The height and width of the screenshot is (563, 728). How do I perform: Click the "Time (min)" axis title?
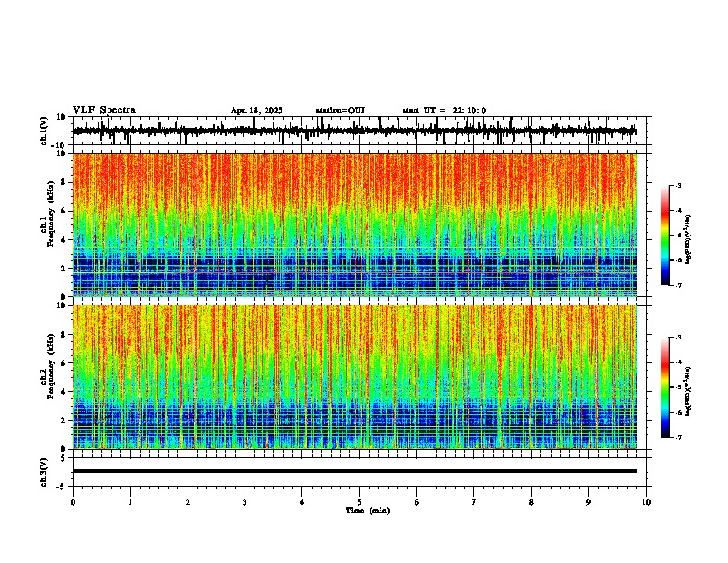click(368, 511)
